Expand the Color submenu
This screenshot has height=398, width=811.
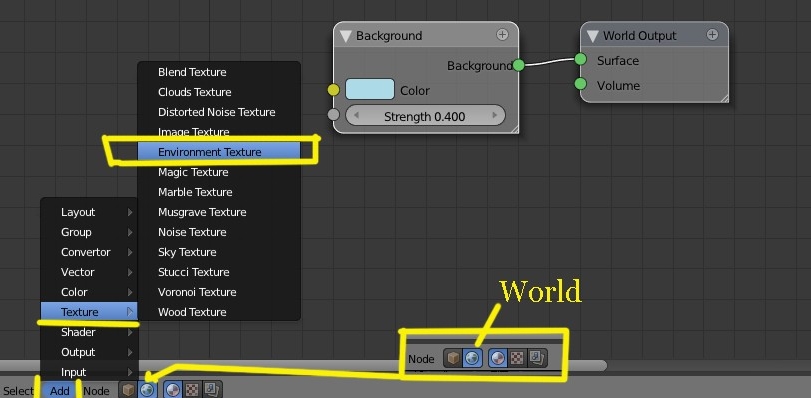pyautogui.click(x=89, y=292)
